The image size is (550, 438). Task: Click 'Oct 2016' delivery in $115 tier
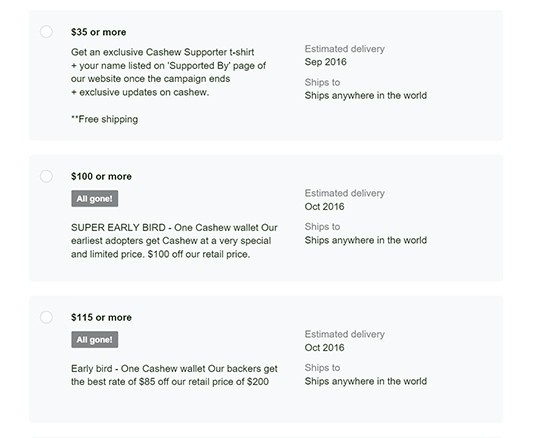pos(324,348)
